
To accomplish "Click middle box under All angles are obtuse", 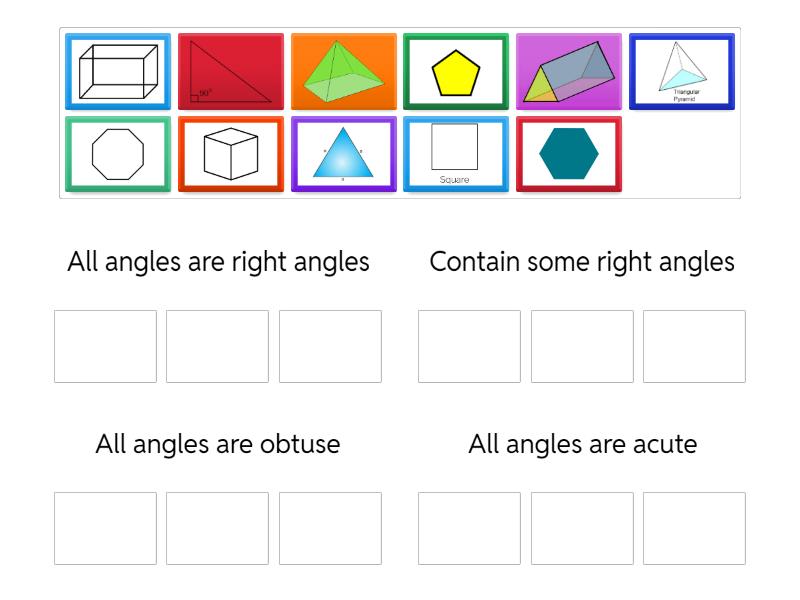I will click(x=218, y=528).
